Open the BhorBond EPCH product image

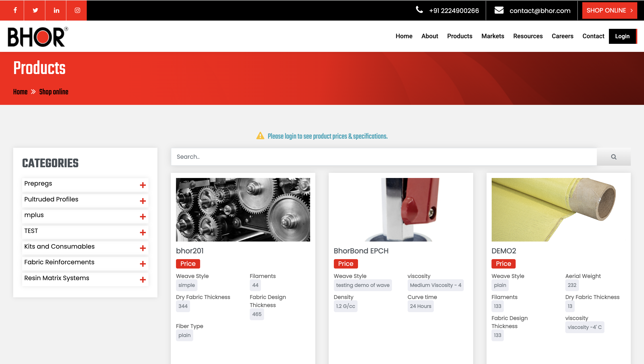pyautogui.click(x=400, y=210)
